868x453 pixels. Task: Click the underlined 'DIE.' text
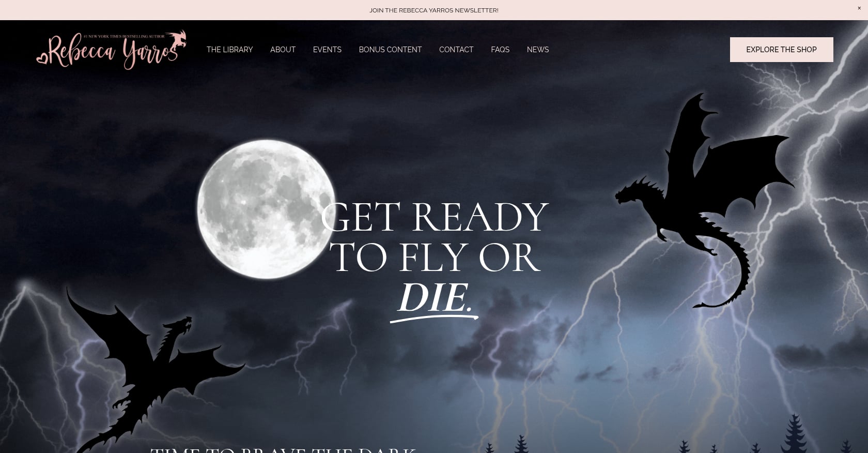(x=434, y=298)
